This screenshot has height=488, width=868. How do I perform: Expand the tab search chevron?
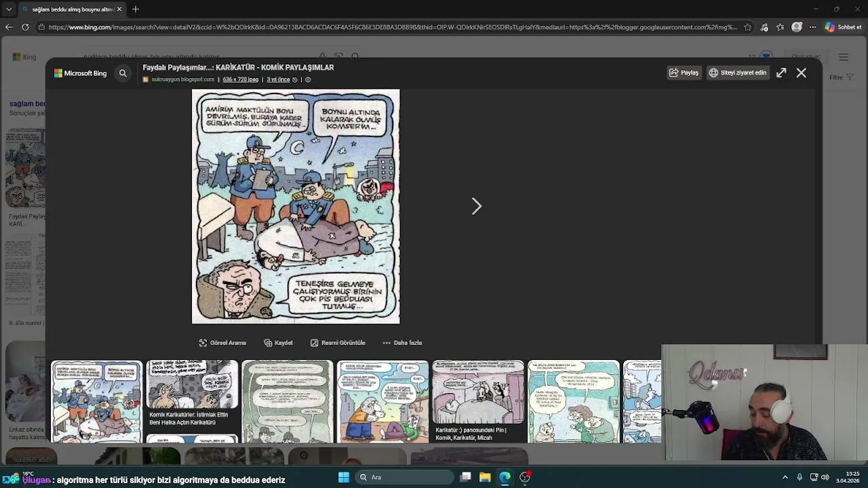pyautogui.click(x=8, y=9)
